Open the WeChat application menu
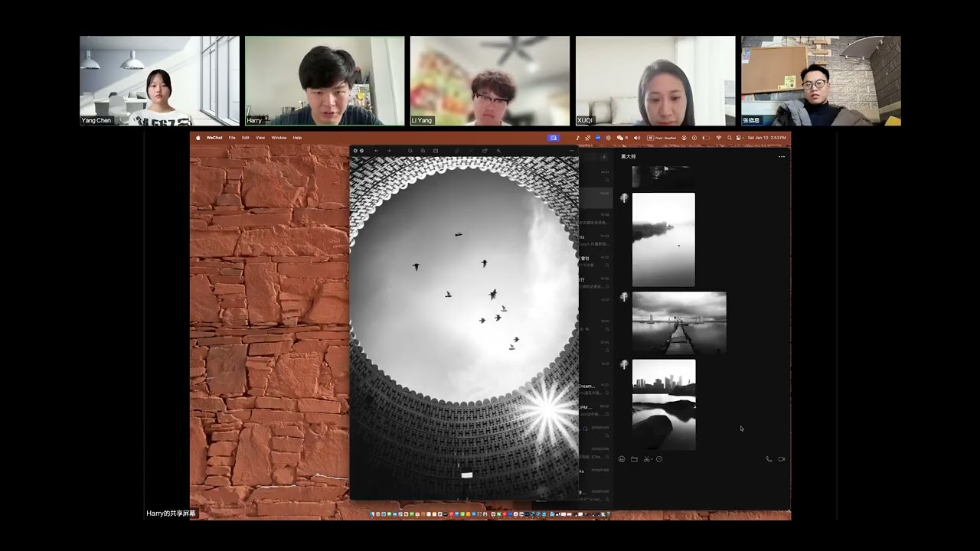The width and height of the screenshot is (980, 551). [x=214, y=138]
